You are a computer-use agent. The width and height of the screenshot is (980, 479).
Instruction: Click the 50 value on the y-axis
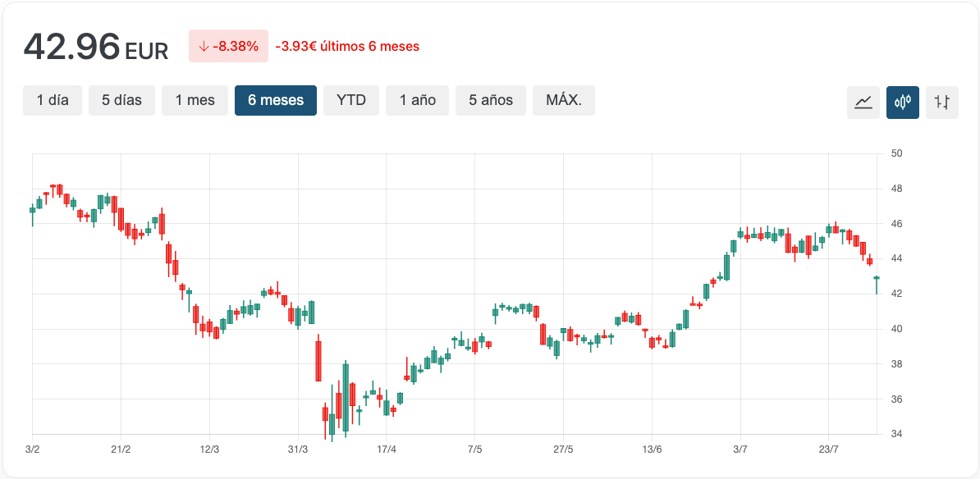[x=895, y=153]
